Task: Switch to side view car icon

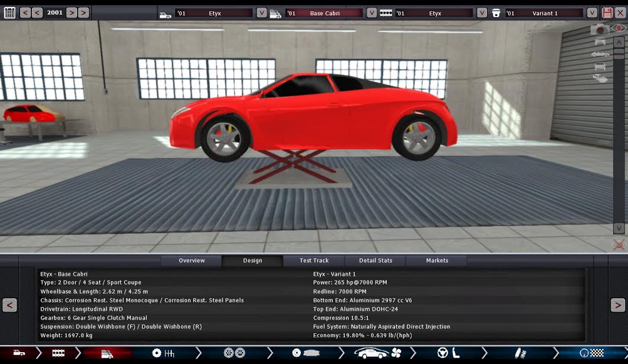Action: pos(600,54)
